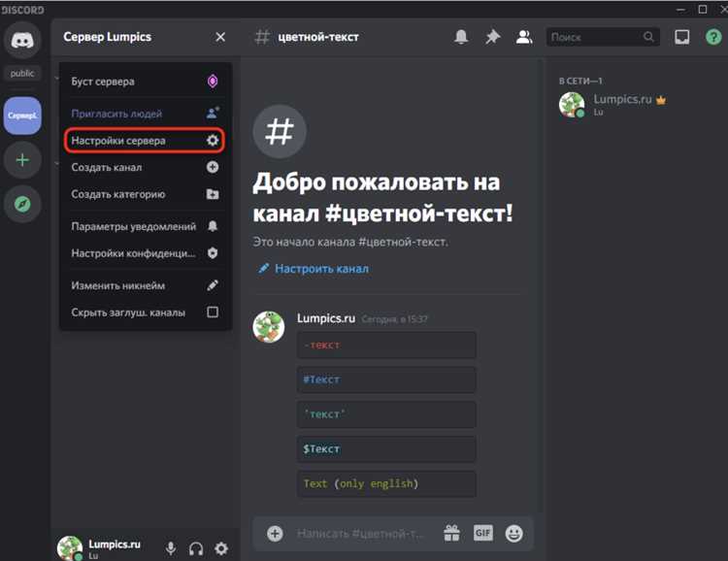728x561 pixels.
Task: Select the СерверL server icon
Action: 21,115
